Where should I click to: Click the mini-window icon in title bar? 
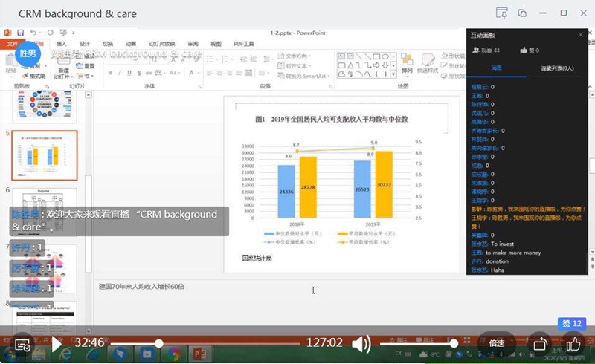pyautogui.click(x=523, y=13)
